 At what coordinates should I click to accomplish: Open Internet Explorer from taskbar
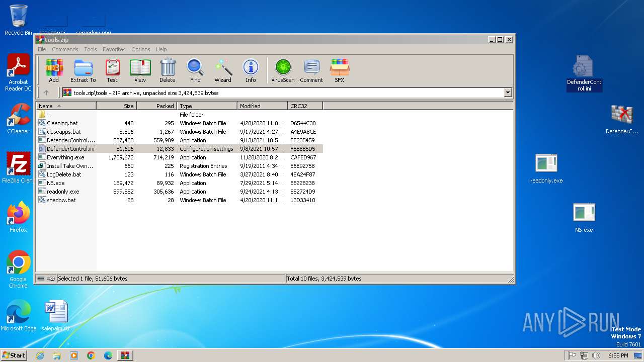pos(40,355)
